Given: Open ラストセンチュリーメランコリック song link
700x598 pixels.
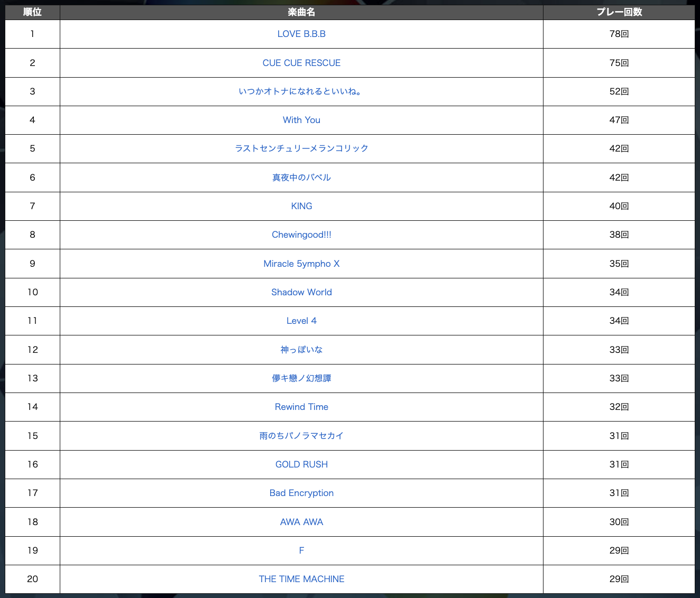Looking at the screenshot, I should (x=301, y=148).
